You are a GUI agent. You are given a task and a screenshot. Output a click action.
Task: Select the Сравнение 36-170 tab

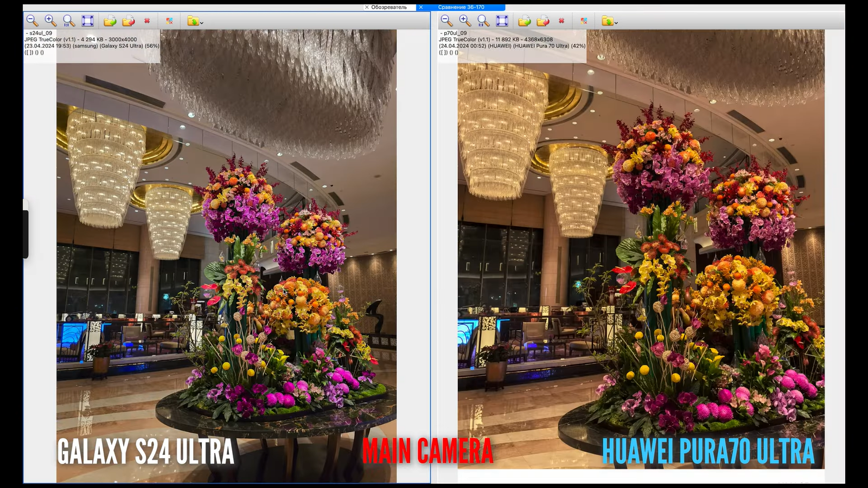(461, 7)
